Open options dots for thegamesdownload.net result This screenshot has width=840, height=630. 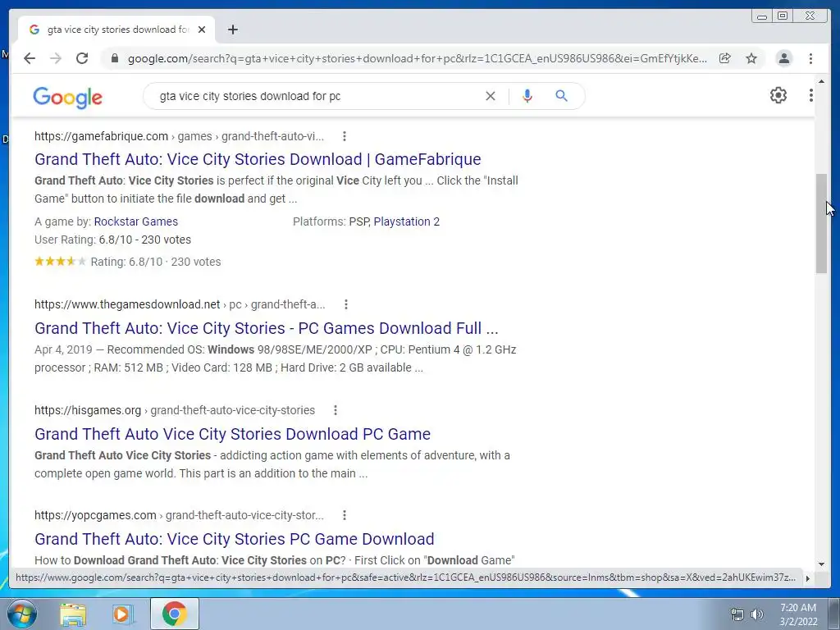click(x=346, y=305)
